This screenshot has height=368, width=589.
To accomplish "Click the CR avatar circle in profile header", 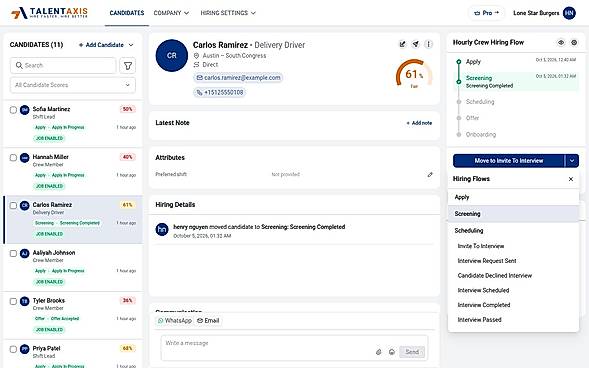I will click(x=172, y=56).
